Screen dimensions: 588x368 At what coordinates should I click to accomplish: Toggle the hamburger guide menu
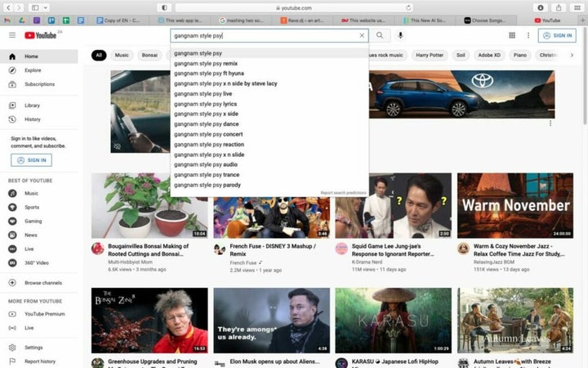12,36
